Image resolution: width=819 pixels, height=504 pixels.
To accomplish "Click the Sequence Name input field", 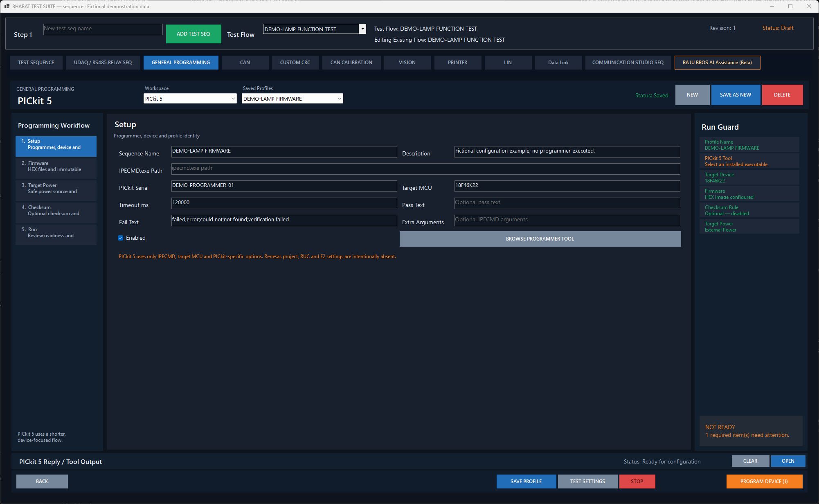I will (x=284, y=152).
